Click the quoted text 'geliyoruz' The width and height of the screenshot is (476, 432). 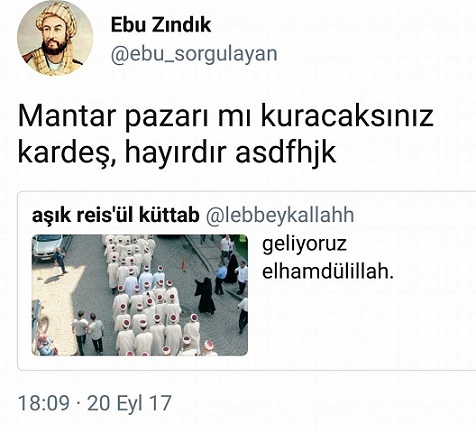pyautogui.click(x=304, y=245)
